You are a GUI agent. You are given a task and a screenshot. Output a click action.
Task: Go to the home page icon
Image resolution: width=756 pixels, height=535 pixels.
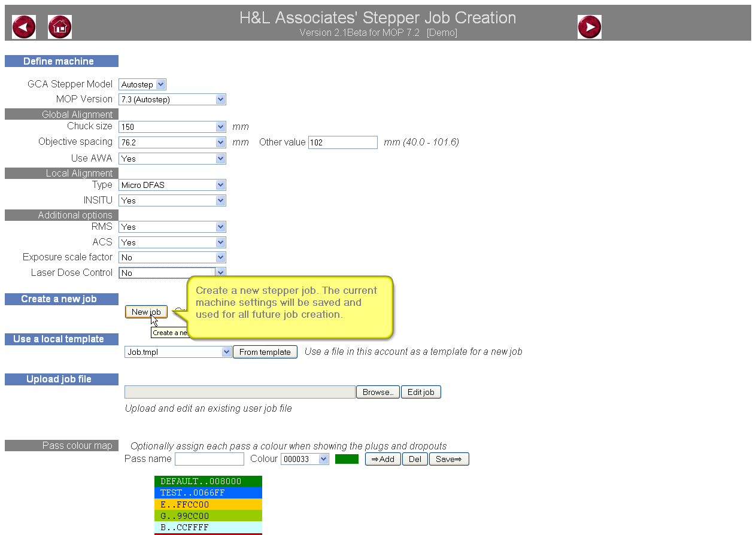coord(60,27)
